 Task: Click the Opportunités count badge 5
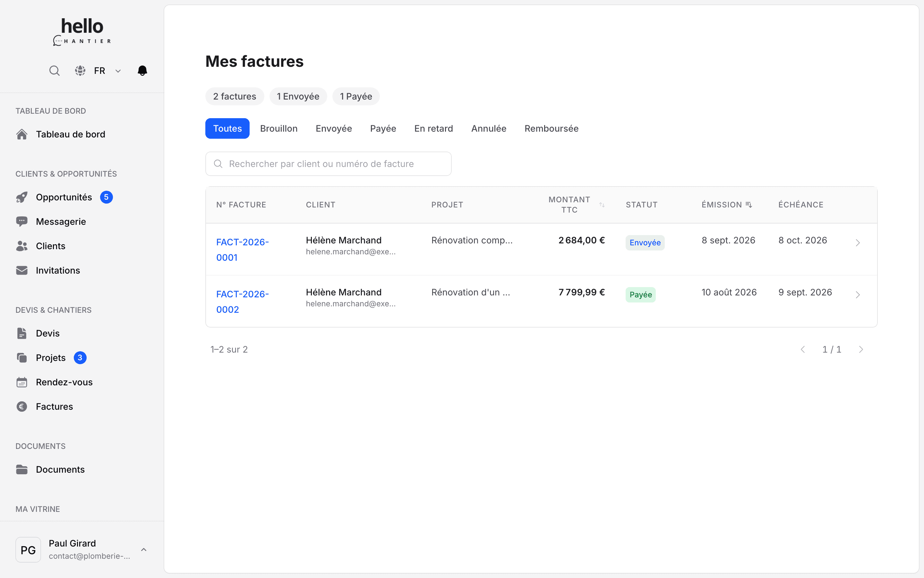pos(107,197)
